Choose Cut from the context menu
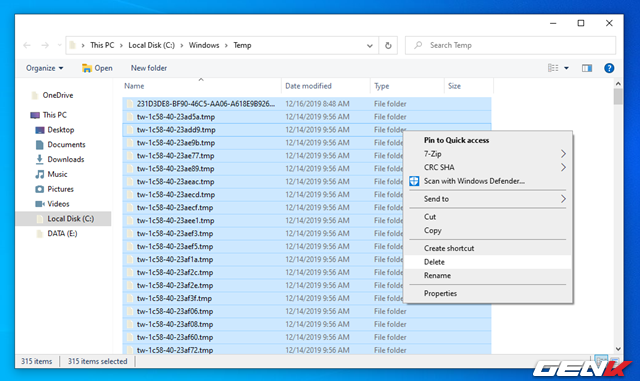 488,217
